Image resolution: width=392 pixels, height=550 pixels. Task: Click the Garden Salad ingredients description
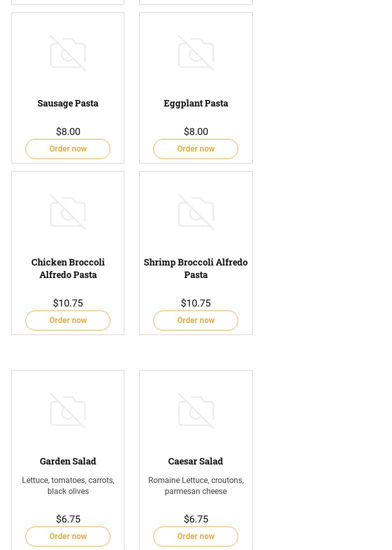[x=68, y=485]
